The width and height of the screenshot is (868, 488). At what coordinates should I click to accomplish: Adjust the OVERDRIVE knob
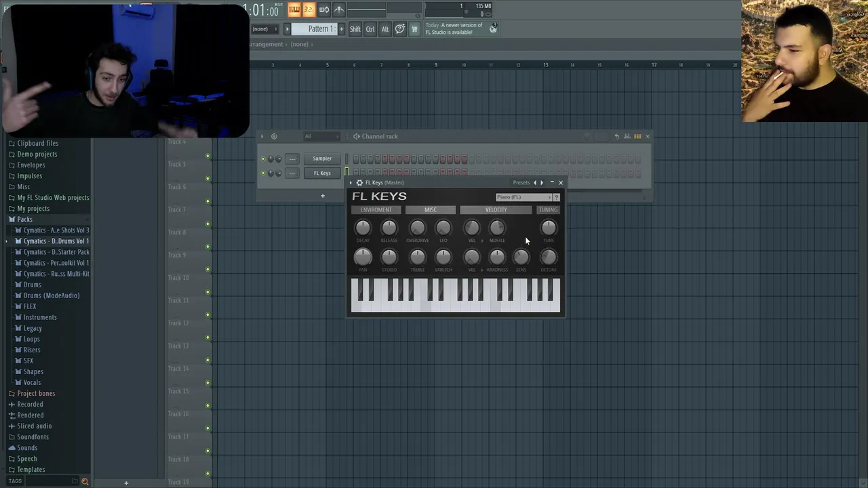[x=417, y=228]
